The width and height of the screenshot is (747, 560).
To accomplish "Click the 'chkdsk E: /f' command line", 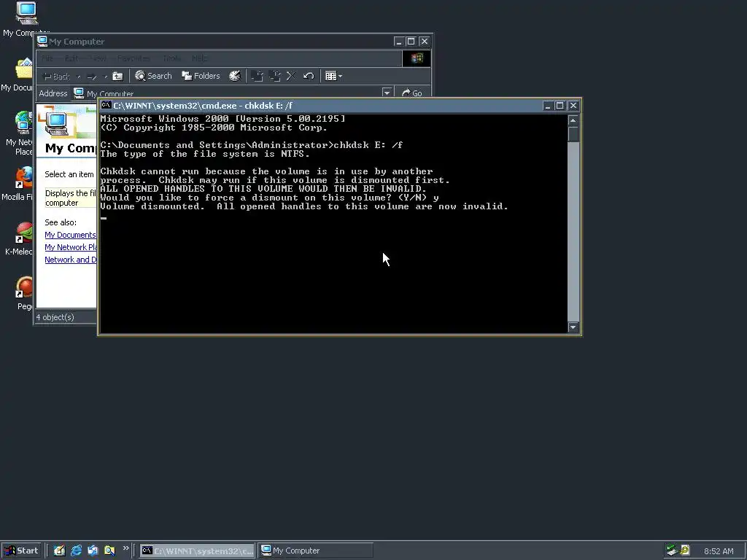I will coord(368,145).
